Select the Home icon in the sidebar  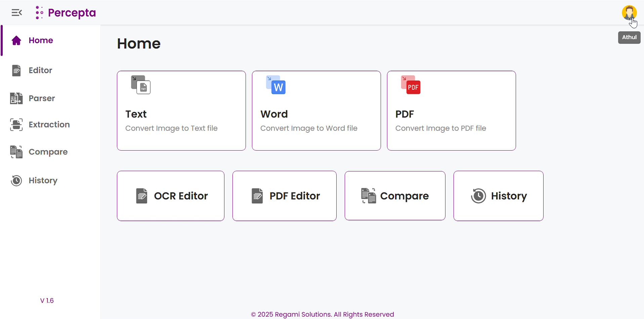tap(16, 40)
